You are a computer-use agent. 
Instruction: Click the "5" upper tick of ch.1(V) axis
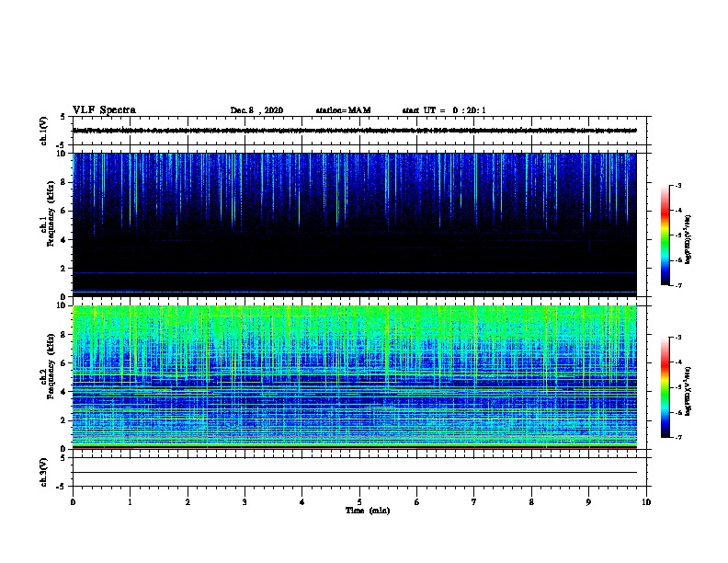point(63,117)
